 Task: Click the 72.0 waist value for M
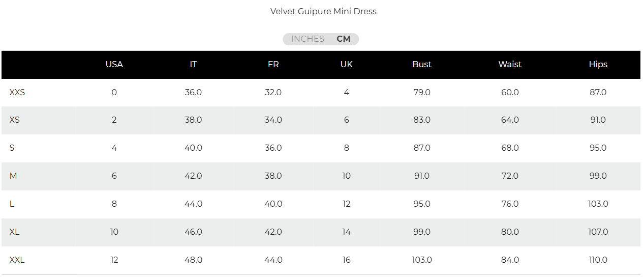[x=510, y=176]
